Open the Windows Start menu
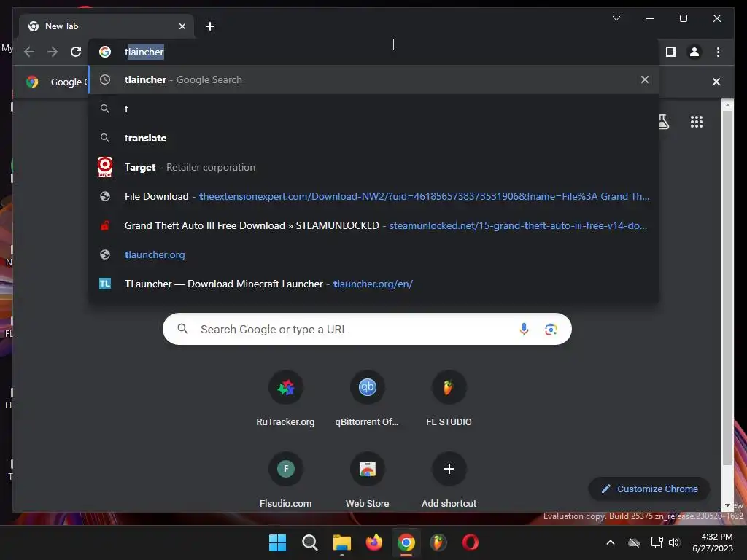The width and height of the screenshot is (747, 560). 277,542
